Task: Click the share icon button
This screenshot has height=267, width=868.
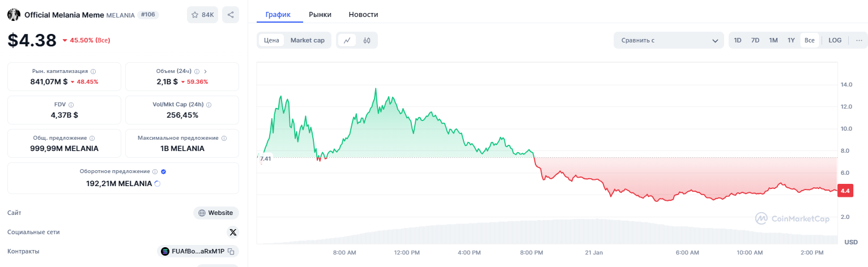Action: point(231,15)
